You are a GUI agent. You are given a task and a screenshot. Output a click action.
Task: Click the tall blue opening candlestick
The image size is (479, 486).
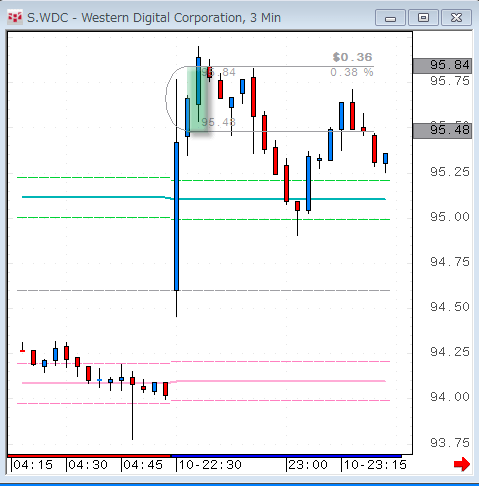(x=177, y=216)
